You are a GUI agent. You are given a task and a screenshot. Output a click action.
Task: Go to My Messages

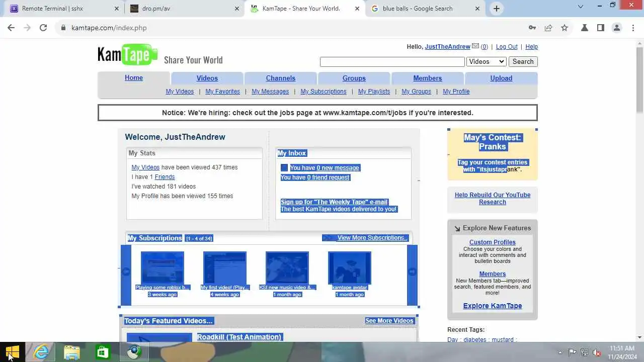[x=270, y=92]
